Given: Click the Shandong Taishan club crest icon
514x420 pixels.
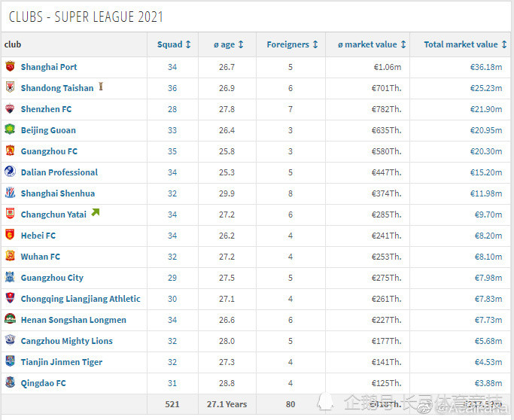Looking at the screenshot, I should [x=10, y=87].
